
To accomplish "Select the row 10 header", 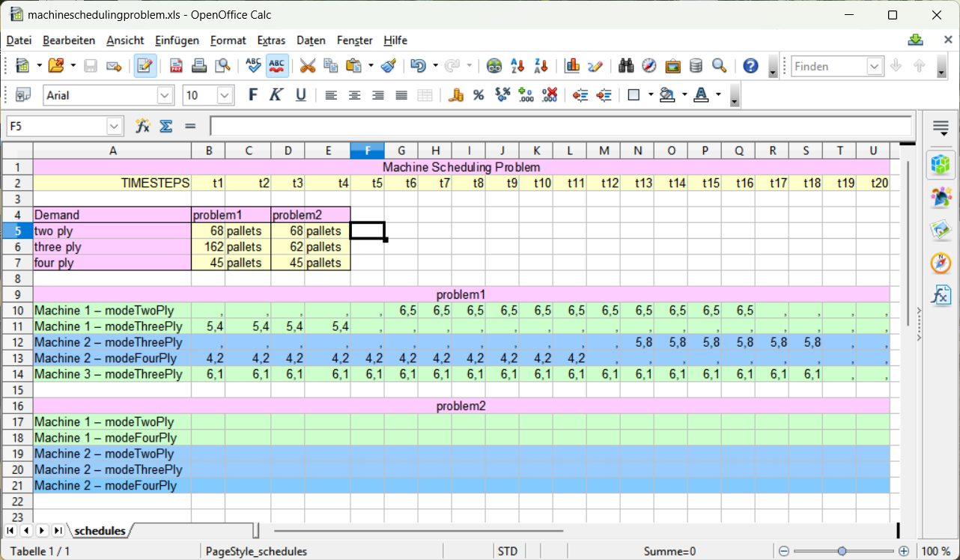I will [x=17, y=310].
